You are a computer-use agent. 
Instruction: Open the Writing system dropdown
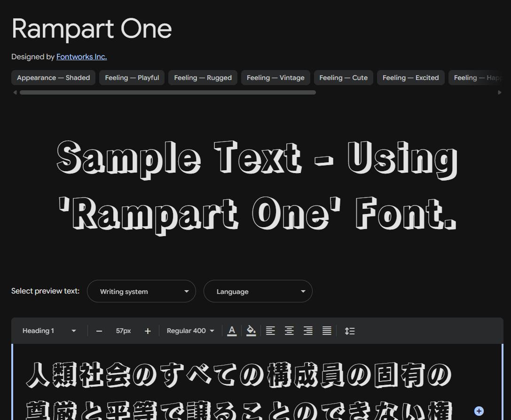coord(142,291)
